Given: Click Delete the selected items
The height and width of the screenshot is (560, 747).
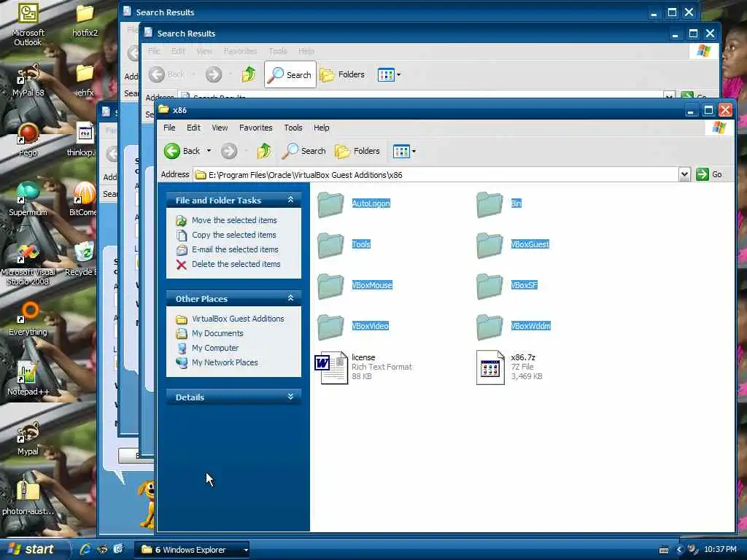Looking at the screenshot, I should coord(236,264).
